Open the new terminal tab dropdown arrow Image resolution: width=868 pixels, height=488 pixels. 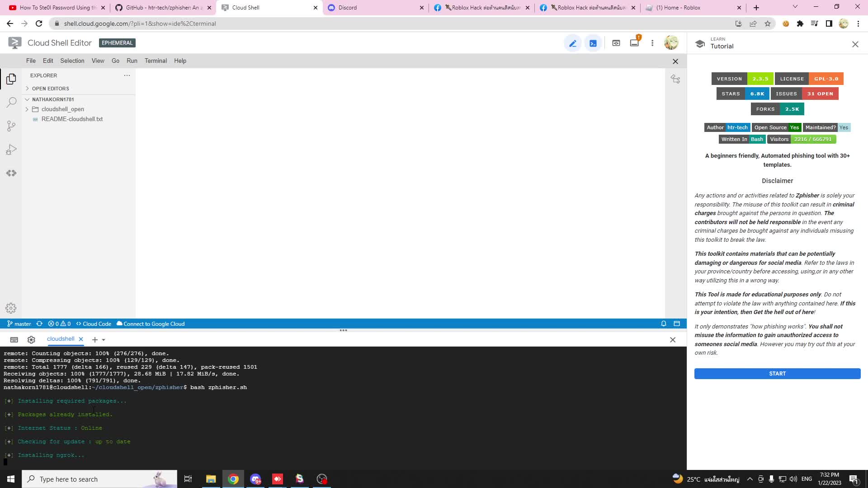104,340
